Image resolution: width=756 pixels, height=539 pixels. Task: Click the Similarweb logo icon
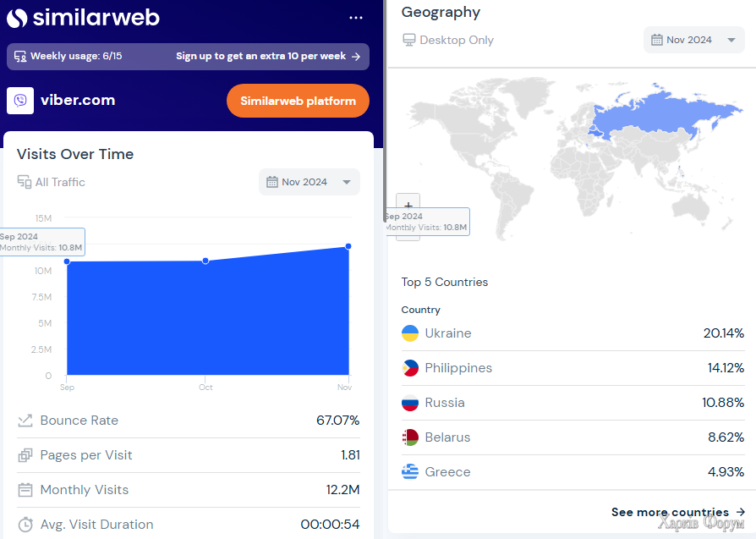(17, 17)
